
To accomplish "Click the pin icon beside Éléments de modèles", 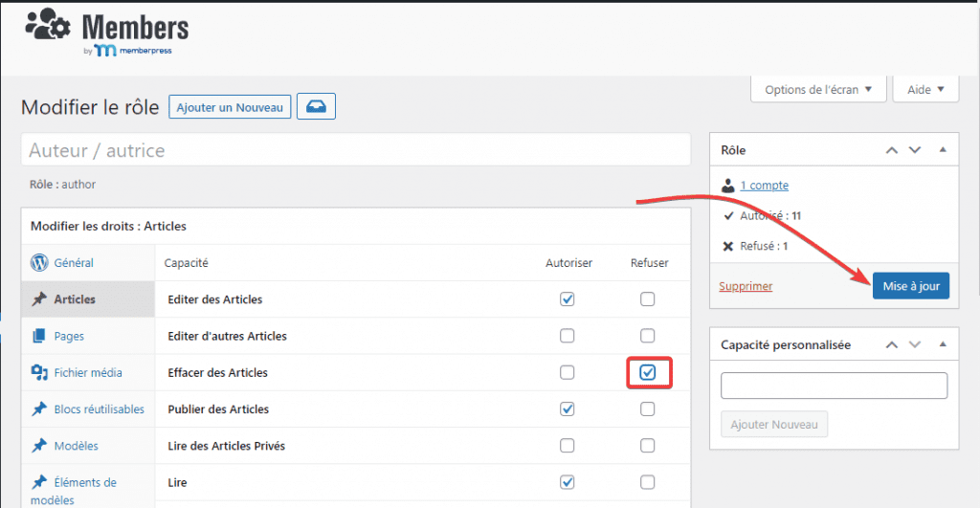I will 39,482.
